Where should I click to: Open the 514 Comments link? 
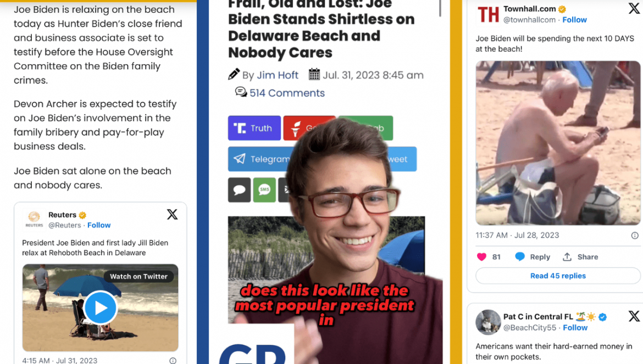(x=287, y=93)
